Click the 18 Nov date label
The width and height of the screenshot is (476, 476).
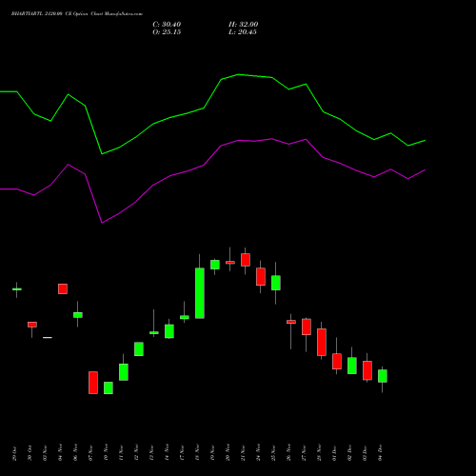197,453
